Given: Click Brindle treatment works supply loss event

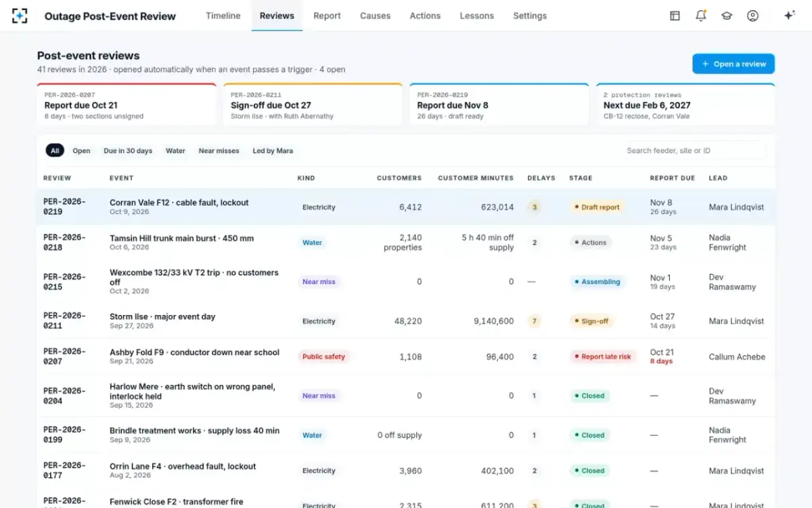Looking at the screenshot, I should click(x=194, y=431).
